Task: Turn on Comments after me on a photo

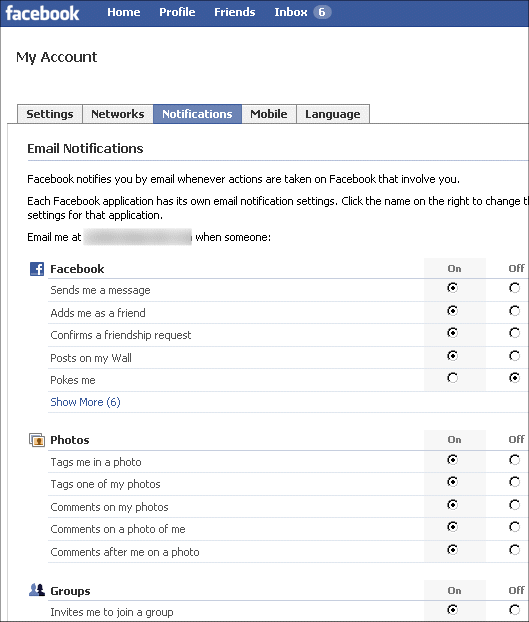Action: pos(452,550)
